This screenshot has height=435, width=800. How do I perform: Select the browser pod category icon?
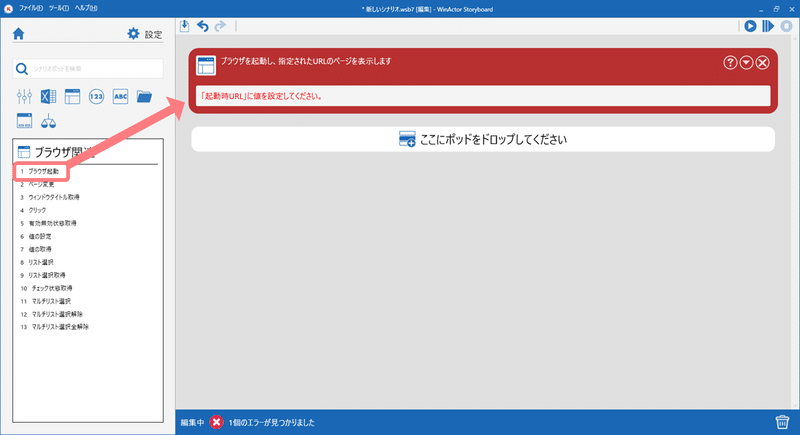[x=72, y=96]
